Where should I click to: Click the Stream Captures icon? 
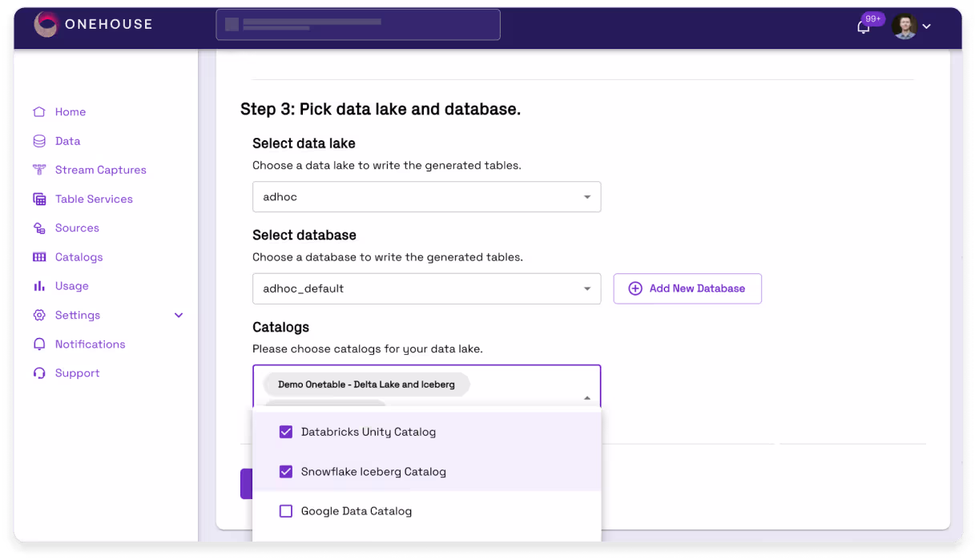coord(39,170)
